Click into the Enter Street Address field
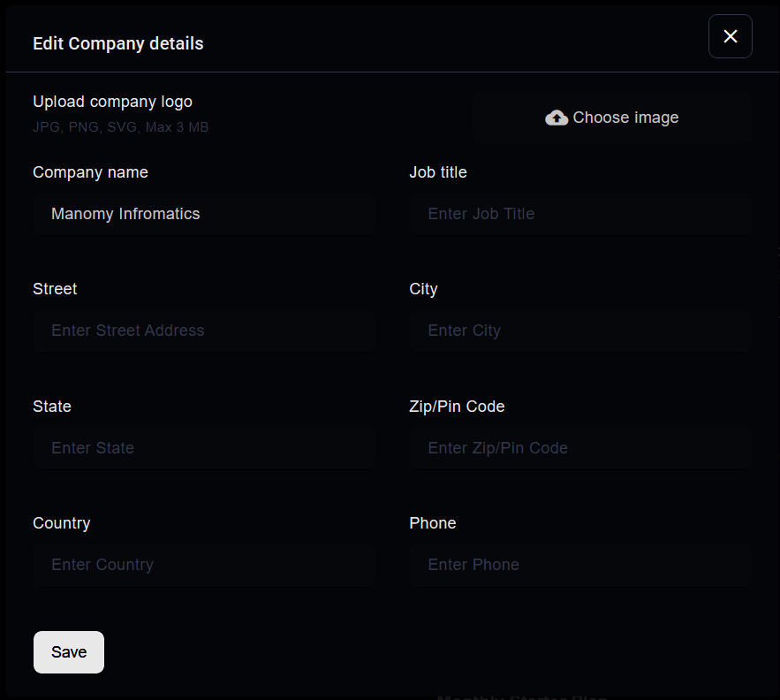Viewport: 780px width, 700px height. (204, 331)
